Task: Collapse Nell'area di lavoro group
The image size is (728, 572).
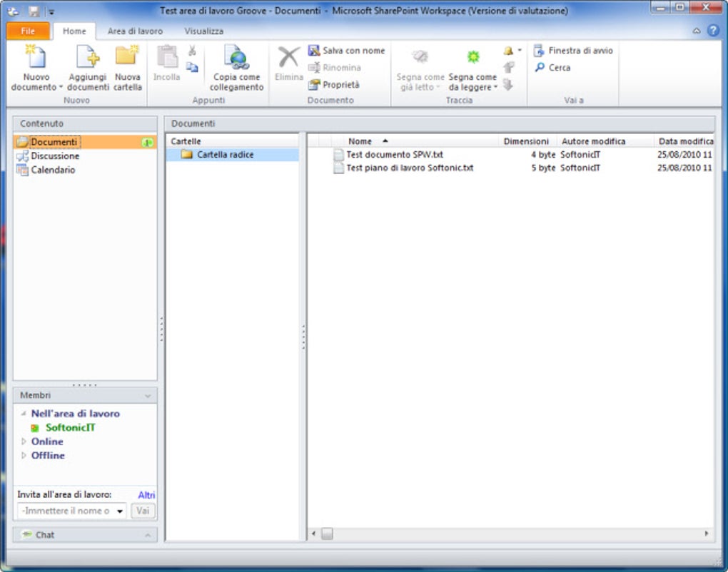Action: click(24, 413)
